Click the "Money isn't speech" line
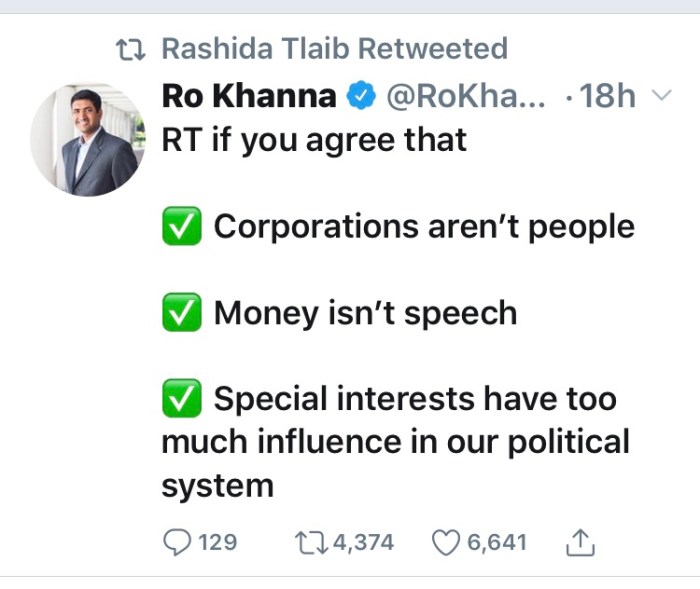The height and width of the screenshot is (589, 700). [x=365, y=313]
